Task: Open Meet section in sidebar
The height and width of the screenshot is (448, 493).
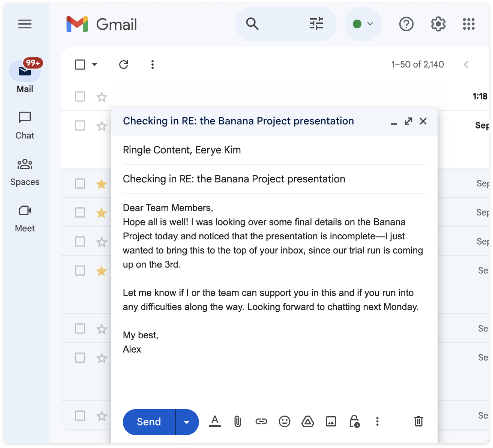Action: click(x=25, y=219)
